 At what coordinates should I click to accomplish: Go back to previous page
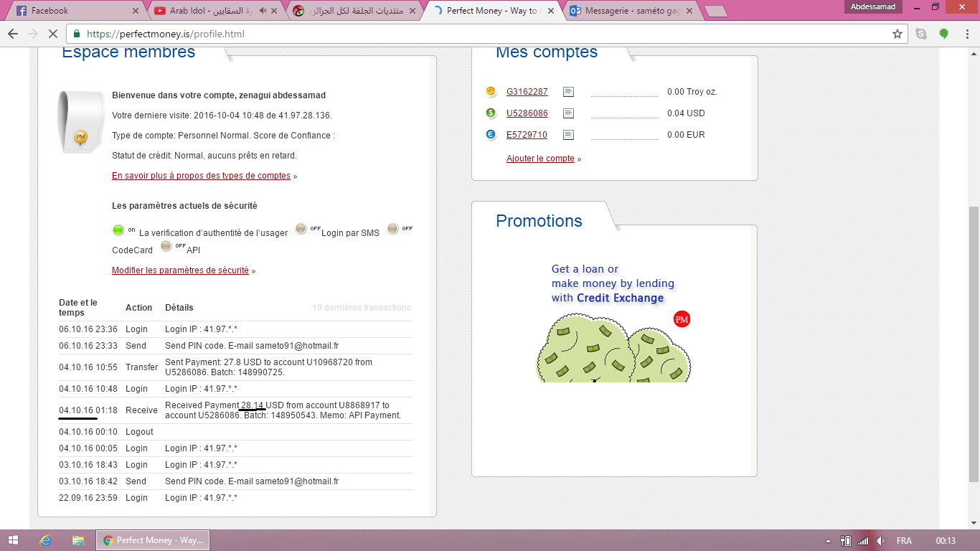(13, 34)
